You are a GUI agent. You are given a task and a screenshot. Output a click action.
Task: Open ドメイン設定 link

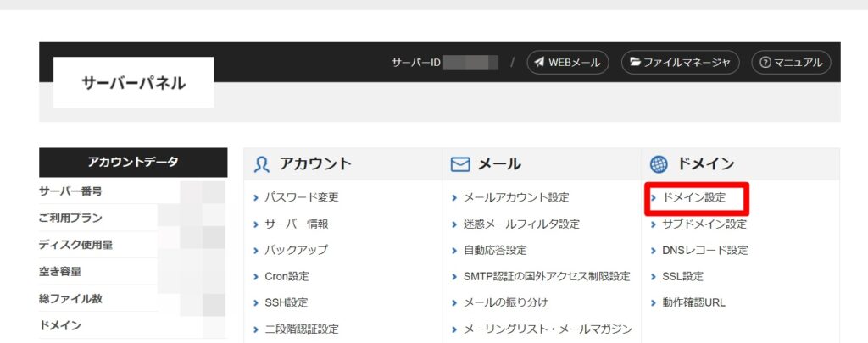[x=693, y=197]
